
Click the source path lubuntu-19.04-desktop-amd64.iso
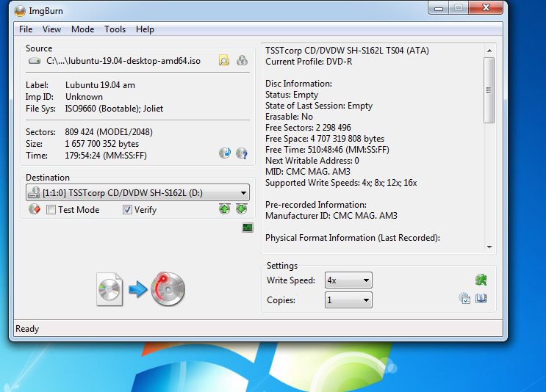click(123, 61)
